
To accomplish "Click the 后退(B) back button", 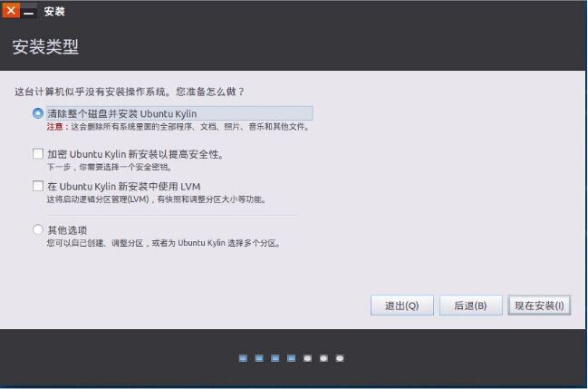I will [470, 306].
